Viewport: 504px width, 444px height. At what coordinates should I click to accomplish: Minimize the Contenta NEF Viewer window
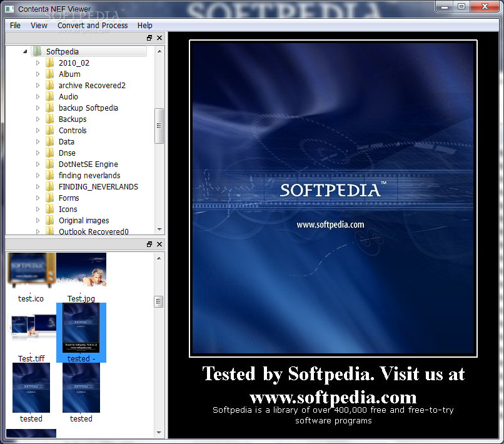445,6
